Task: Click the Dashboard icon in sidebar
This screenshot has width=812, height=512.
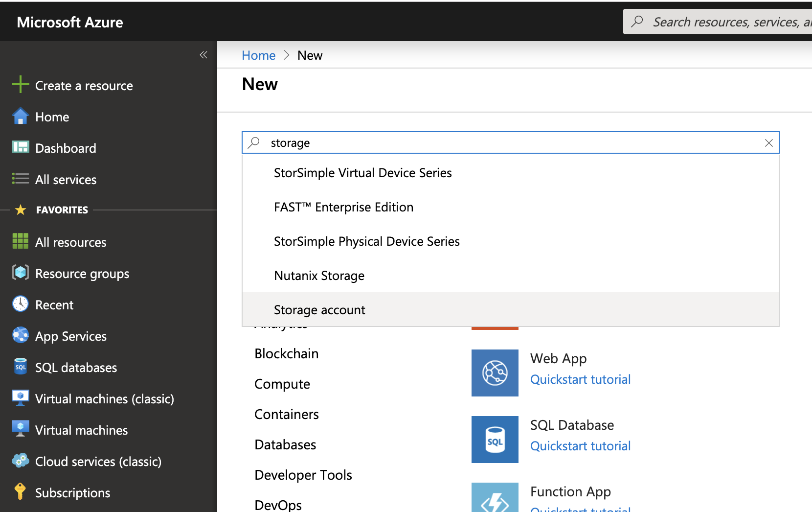Action: click(21, 147)
